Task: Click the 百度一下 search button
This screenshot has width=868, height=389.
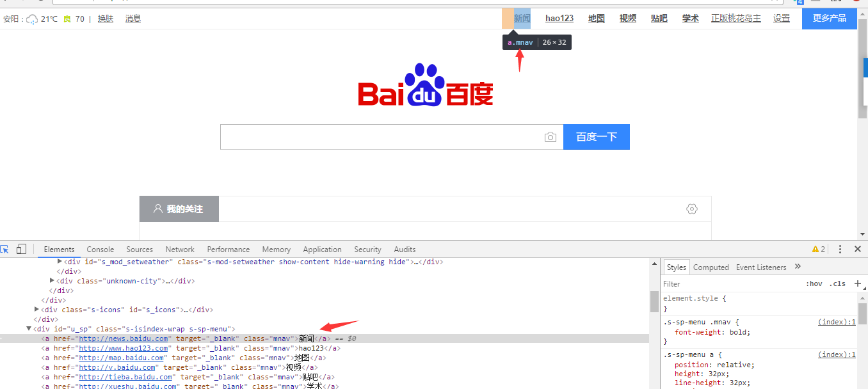Action: click(x=597, y=137)
